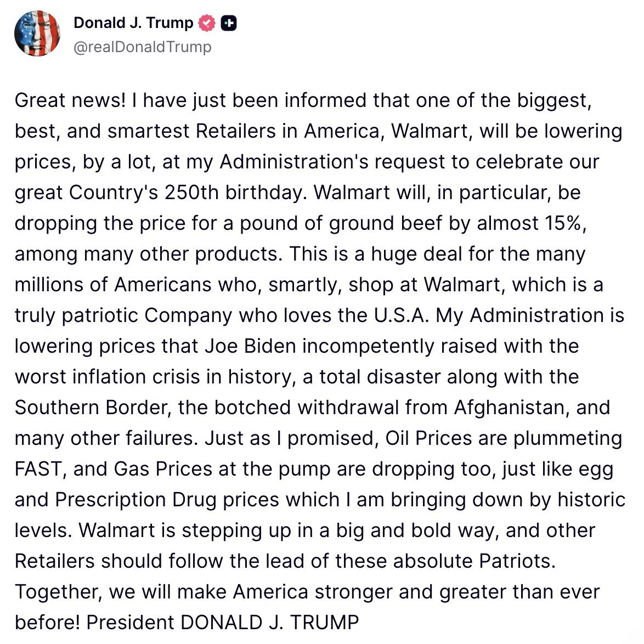Click the name 'Joe Biden' in post
This screenshot has height=644, width=644.
[250, 346]
